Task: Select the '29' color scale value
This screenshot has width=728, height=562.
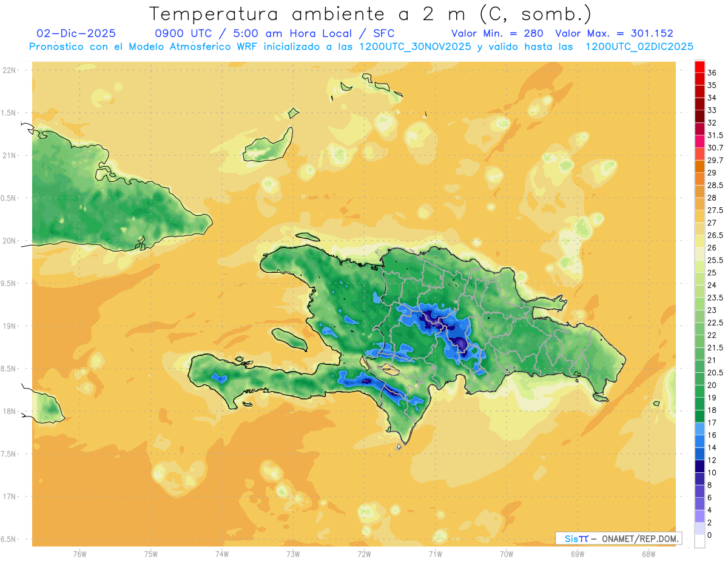Action: coord(712,173)
